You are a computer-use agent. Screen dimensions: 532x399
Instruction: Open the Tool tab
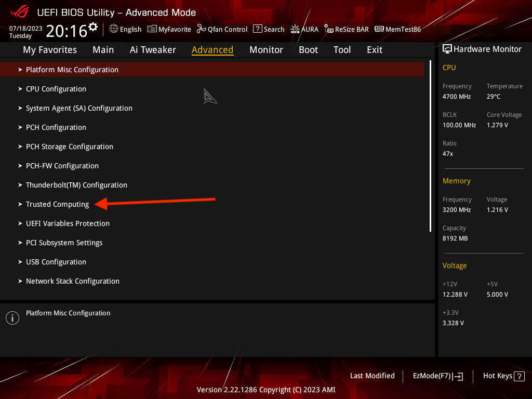[342, 50]
